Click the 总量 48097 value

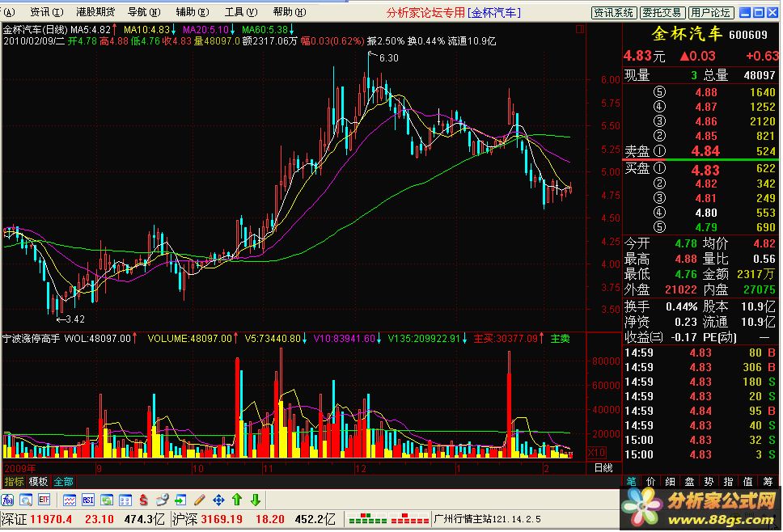click(x=759, y=75)
